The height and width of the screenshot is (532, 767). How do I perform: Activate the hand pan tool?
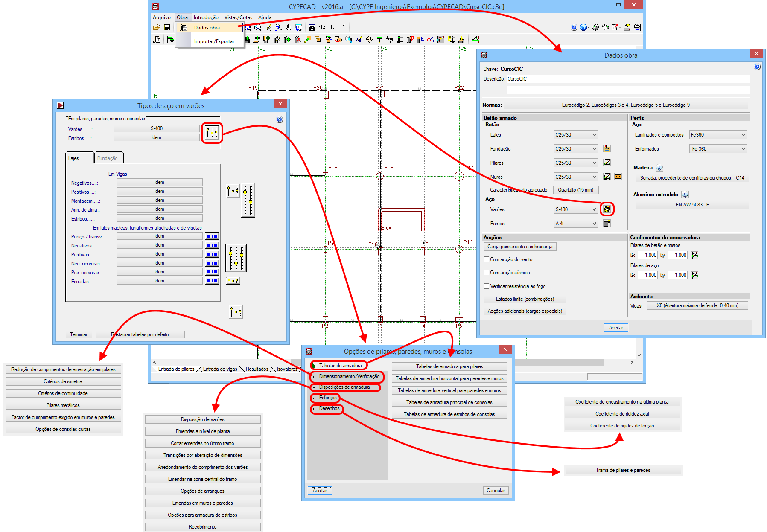tap(289, 27)
